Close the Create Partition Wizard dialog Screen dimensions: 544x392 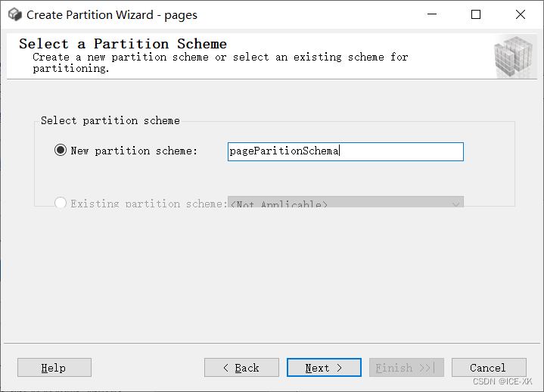(521, 14)
